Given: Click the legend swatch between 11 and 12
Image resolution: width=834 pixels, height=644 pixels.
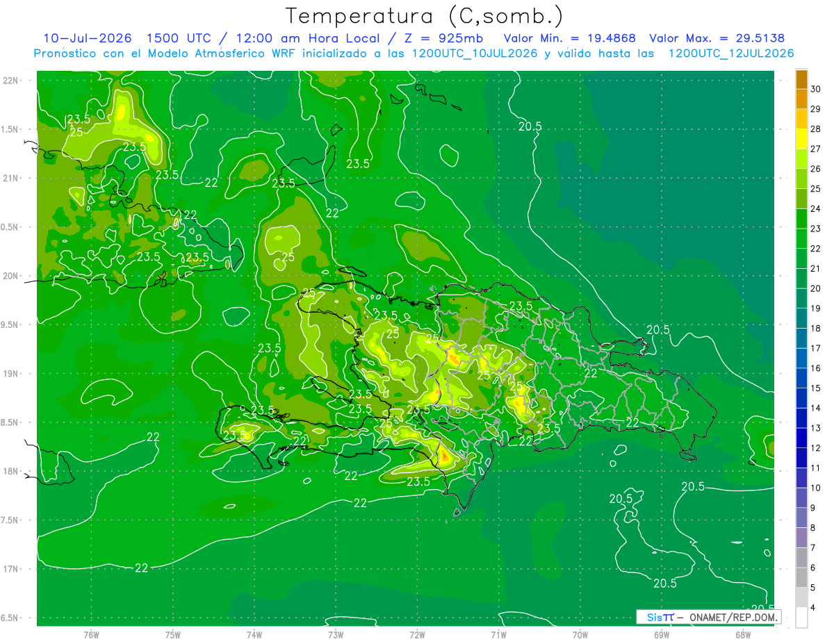Looking at the screenshot, I should 801,458.
